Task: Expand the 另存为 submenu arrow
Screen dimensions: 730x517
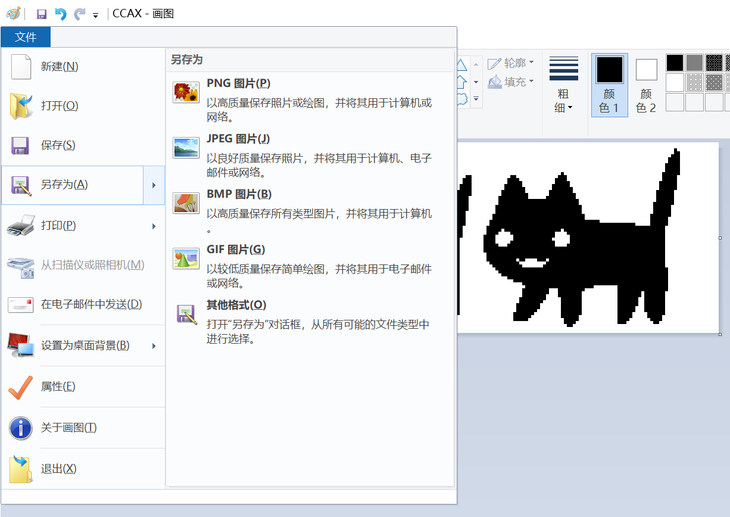Action: click(x=154, y=185)
